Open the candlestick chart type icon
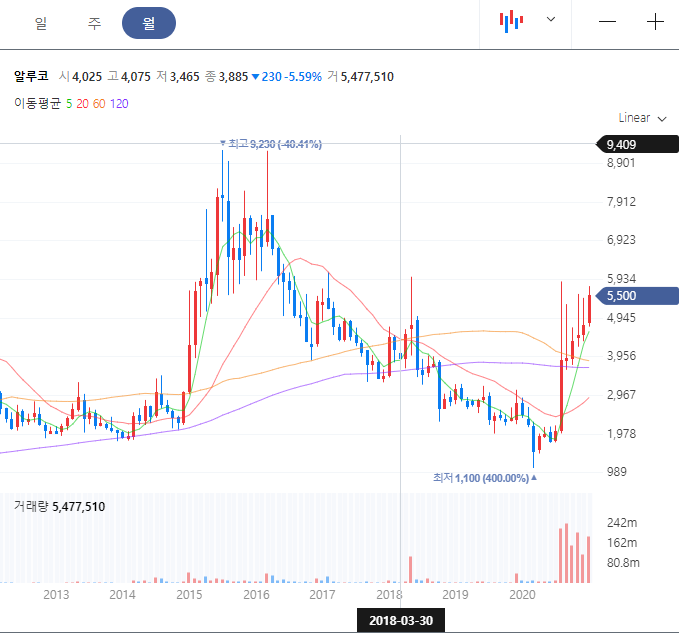 pos(511,21)
